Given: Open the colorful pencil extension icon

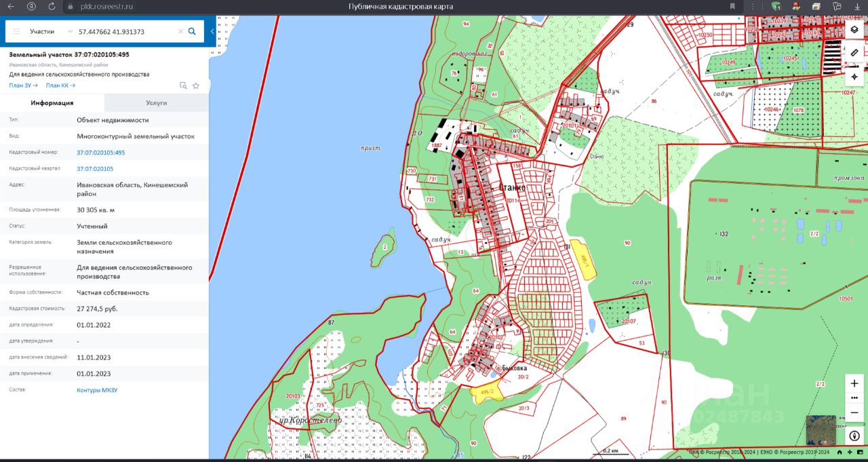Looking at the screenshot, I should point(796,6).
